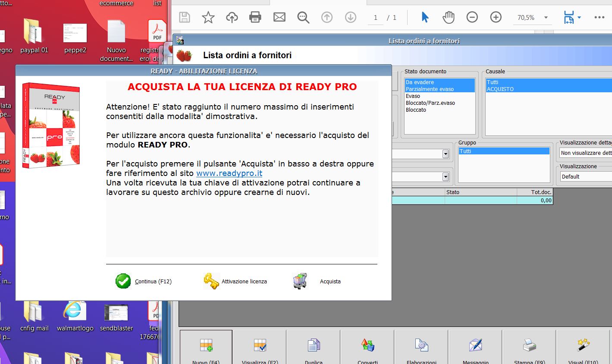Click Attivazione licenza key button
This screenshot has height=364, width=612.
click(x=235, y=281)
